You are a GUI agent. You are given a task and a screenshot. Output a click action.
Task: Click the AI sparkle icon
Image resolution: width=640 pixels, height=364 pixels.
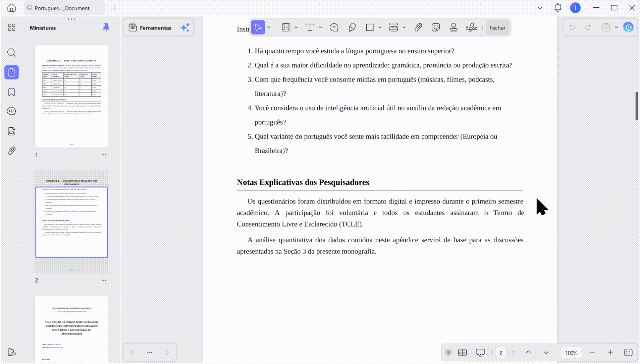point(185,27)
